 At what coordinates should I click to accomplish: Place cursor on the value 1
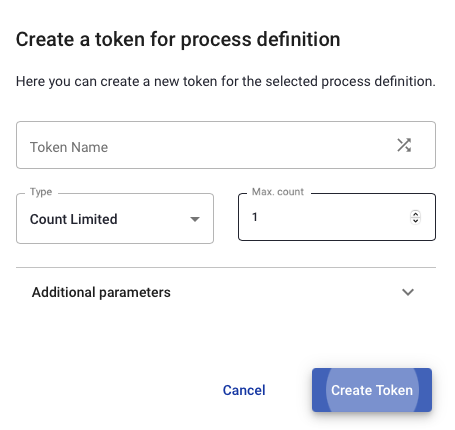pyautogui.click(x=255, y=217)
